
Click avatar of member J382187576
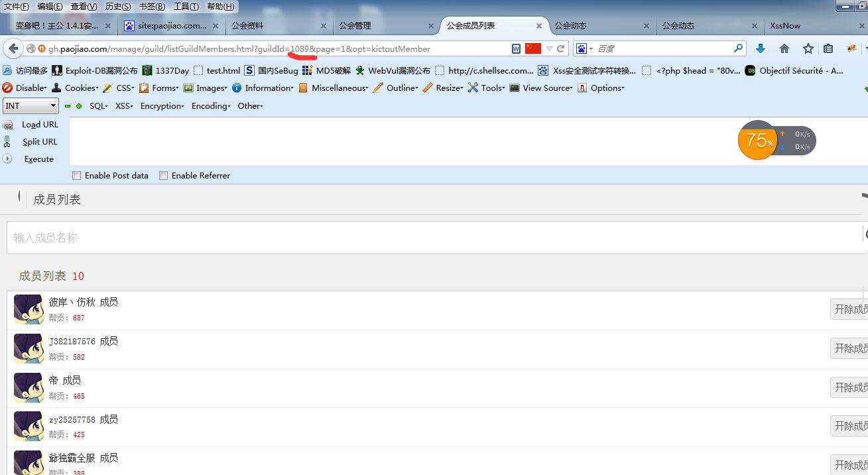(x=29, y=349)
